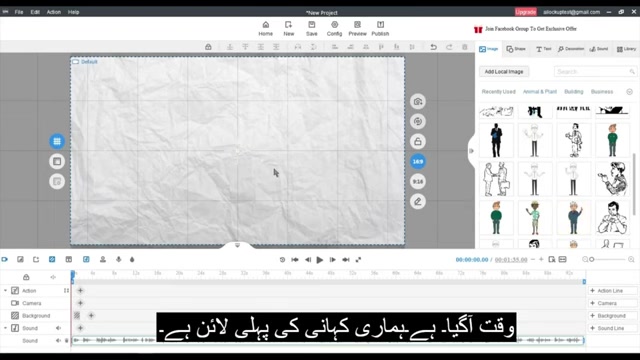The width and height of the screenshot is (640, 360).
Task: Click the camera snapshot icon beside canvas
Action: click(418, 102)
